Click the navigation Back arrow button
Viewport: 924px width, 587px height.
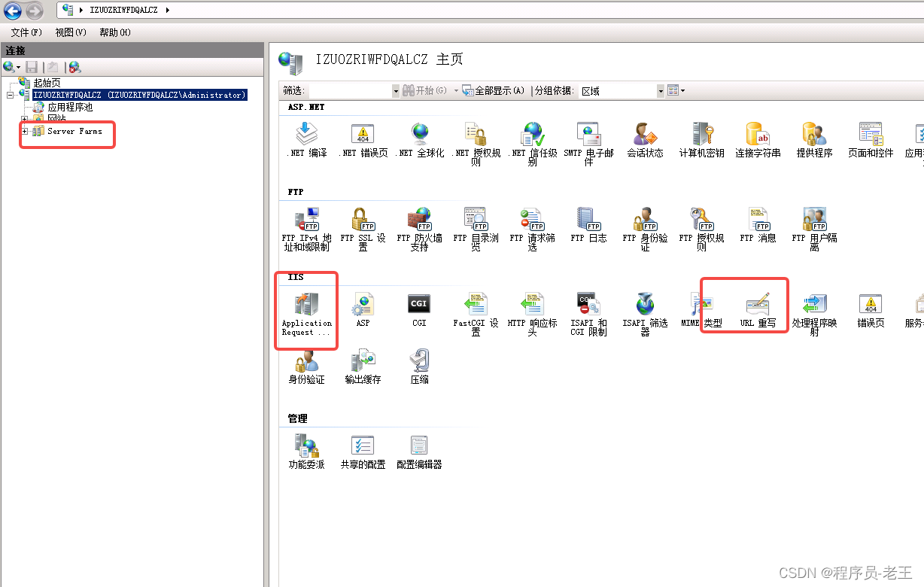pos(13,11)
